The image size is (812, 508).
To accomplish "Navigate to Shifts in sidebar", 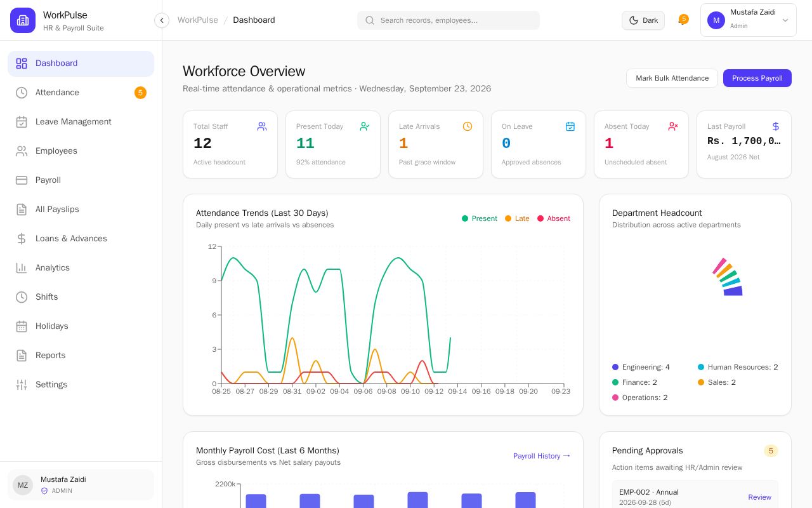I will coord(81,297).
